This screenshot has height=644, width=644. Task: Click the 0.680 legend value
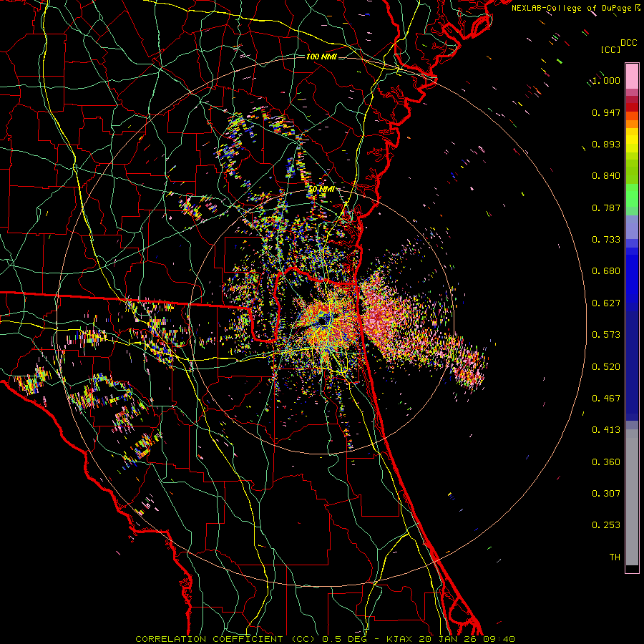click(606, 271)
